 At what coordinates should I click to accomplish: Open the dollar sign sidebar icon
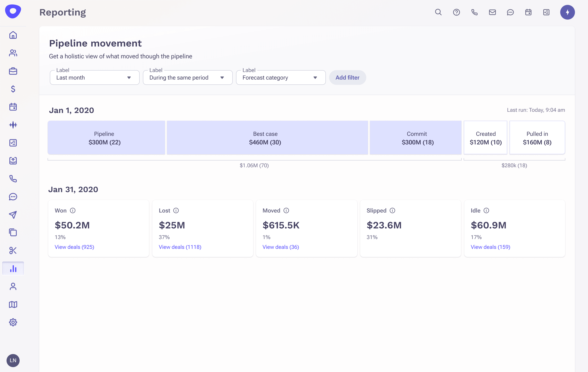[13, 89]
